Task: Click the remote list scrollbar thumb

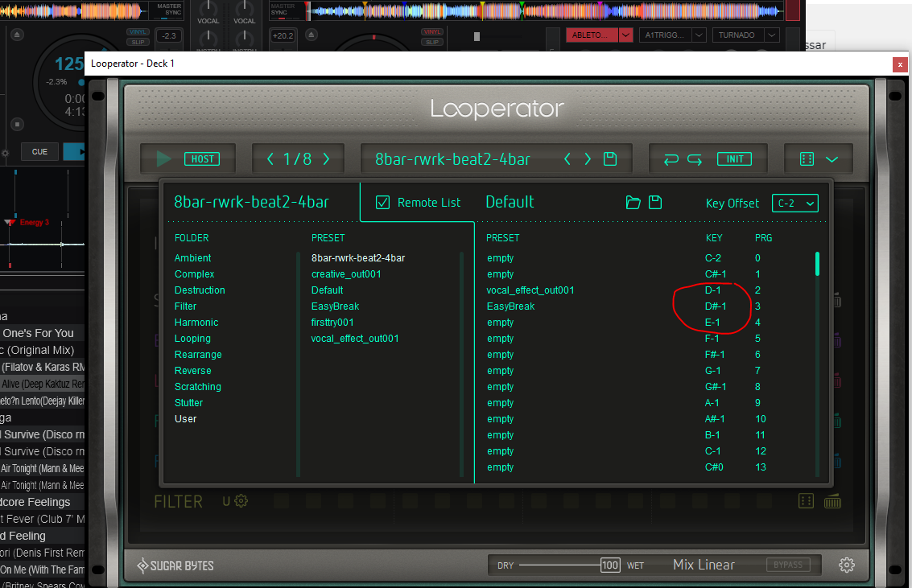Action: pyautogui.click(x=817, y=264)
